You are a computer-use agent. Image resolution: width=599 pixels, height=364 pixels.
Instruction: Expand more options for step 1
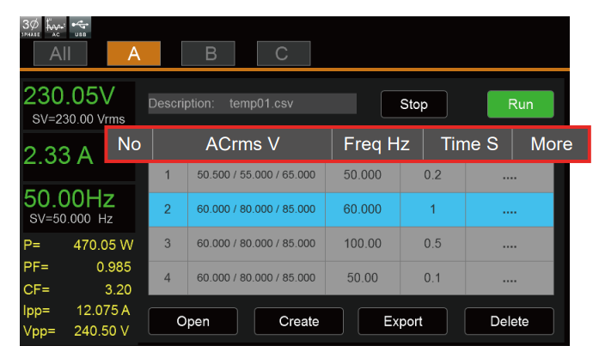coord(509,174)
